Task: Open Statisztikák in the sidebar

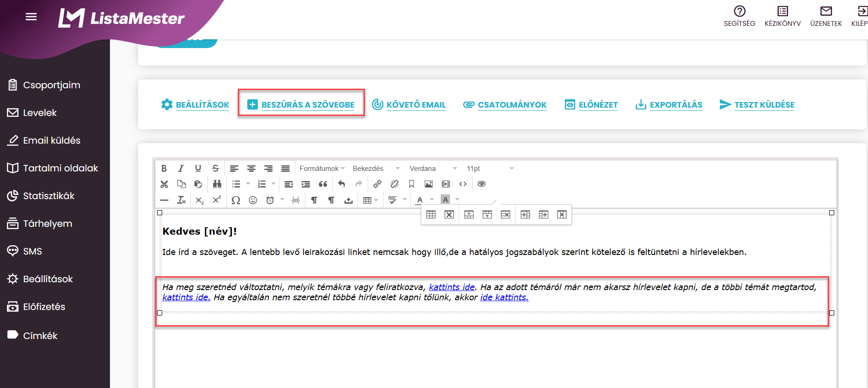Action: click(x=41, y=196)
